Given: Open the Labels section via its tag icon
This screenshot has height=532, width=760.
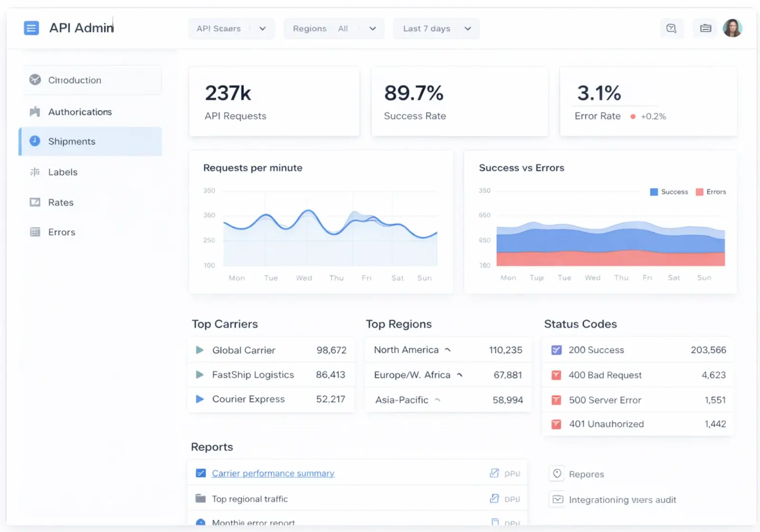Looking at the screenshot, I should point(35,172).
